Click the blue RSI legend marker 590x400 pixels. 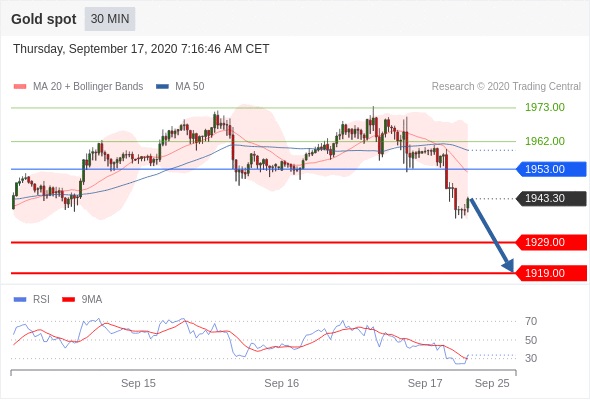pyautogui.click(x=20, y=300)
